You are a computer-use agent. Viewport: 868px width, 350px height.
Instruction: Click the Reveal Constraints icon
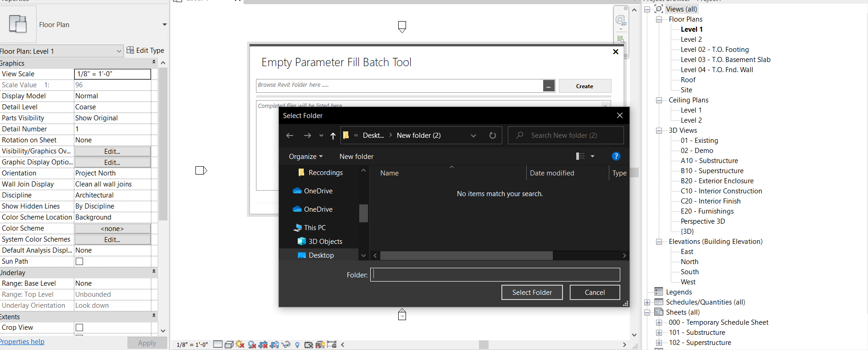(x=331, y=344)
